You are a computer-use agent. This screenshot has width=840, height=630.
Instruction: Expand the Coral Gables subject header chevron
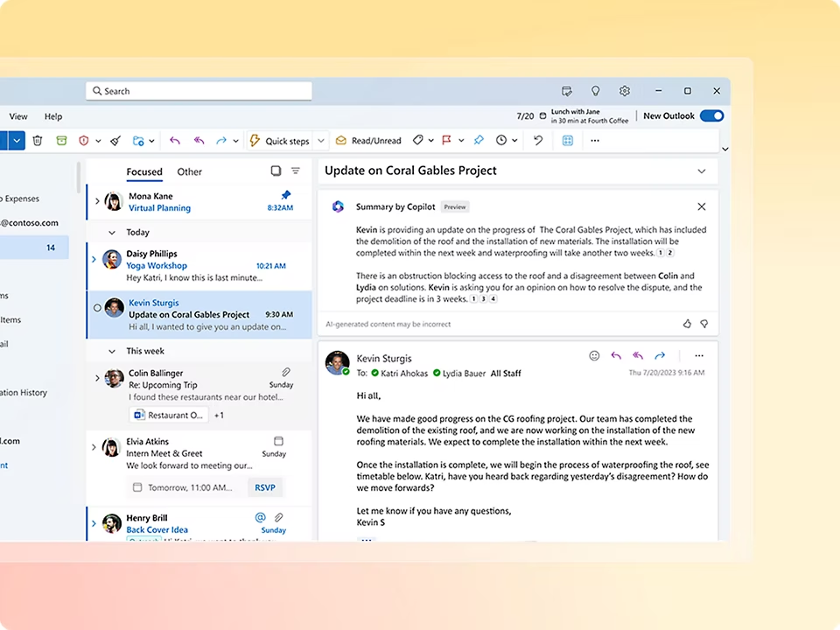pos(701,171)
